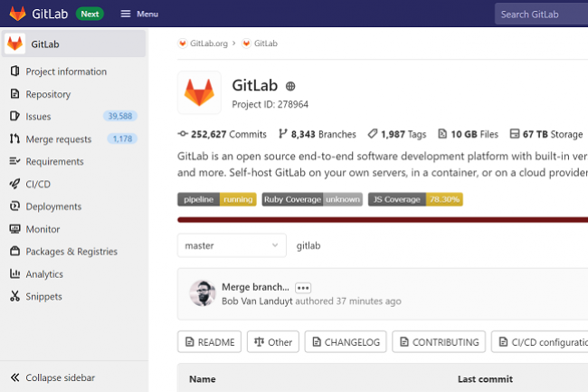588x392 pixels.
Task: View 252,627 Commits link
Action: [x=222, y=134]
